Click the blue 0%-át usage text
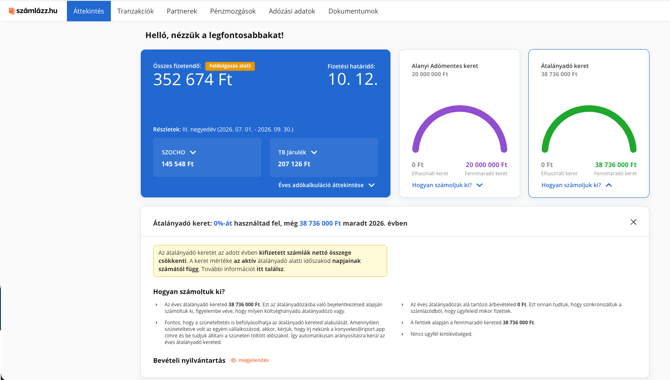The image size is (670, 380). point(223,223)
